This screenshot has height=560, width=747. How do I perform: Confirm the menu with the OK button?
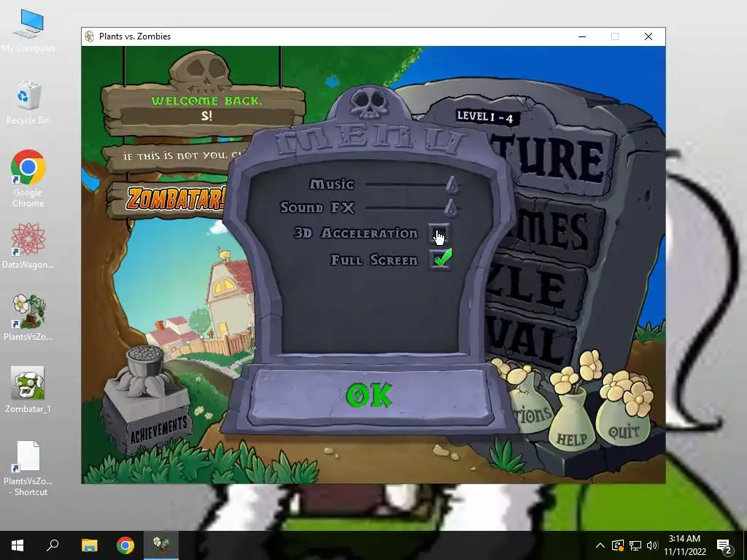point(370,396)
